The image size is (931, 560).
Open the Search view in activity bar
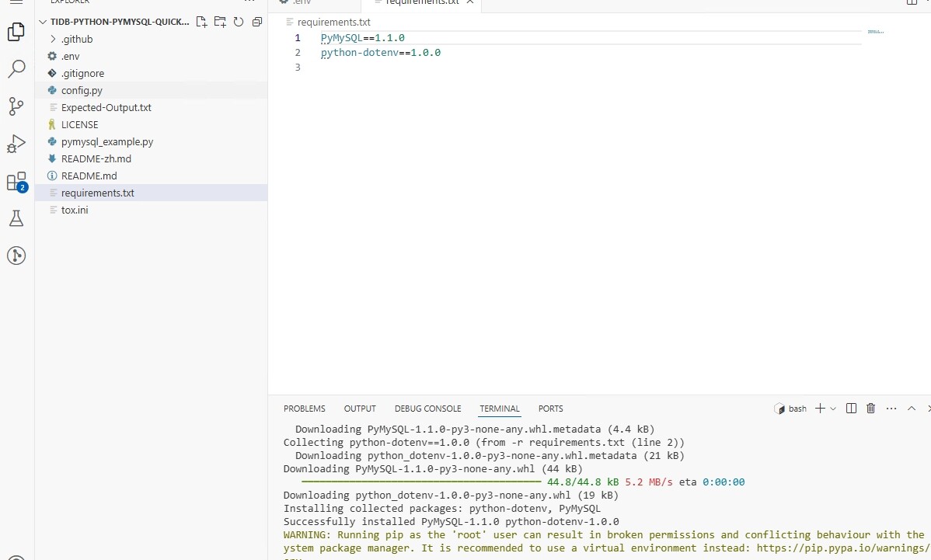click(x=16, y=69)
